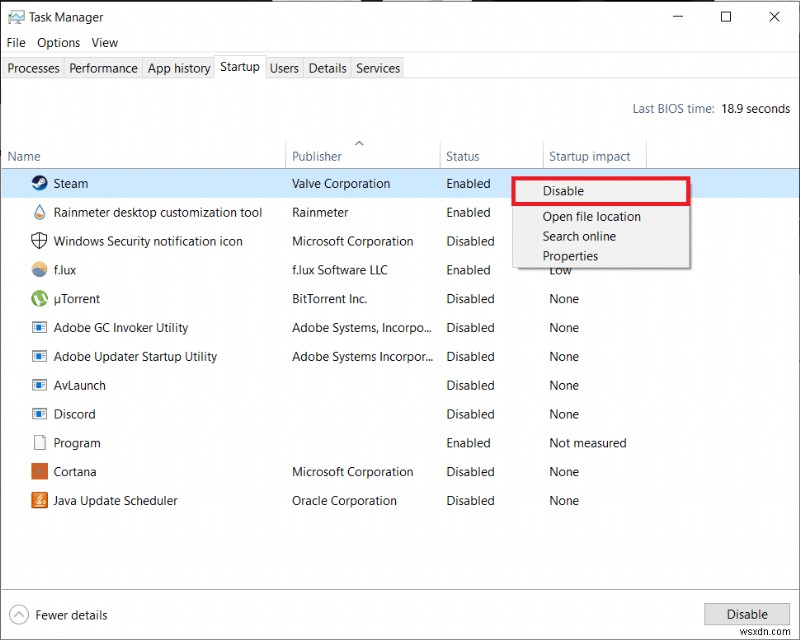Click the µTorrent icon
800x640 pixels.
[37, 299]
